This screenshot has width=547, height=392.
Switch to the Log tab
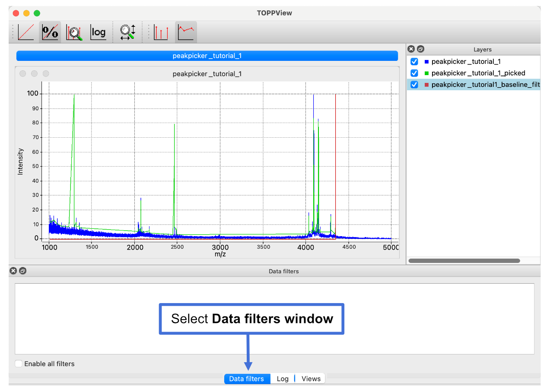283,379
